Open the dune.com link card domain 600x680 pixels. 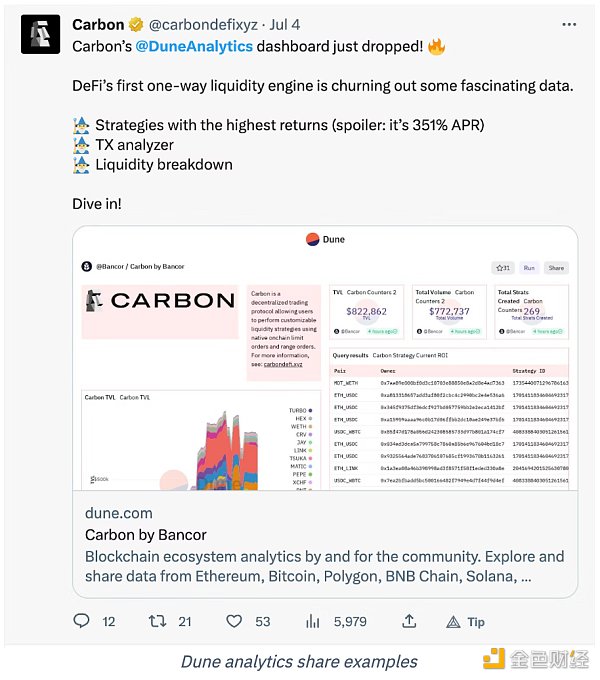pos(119,513)
